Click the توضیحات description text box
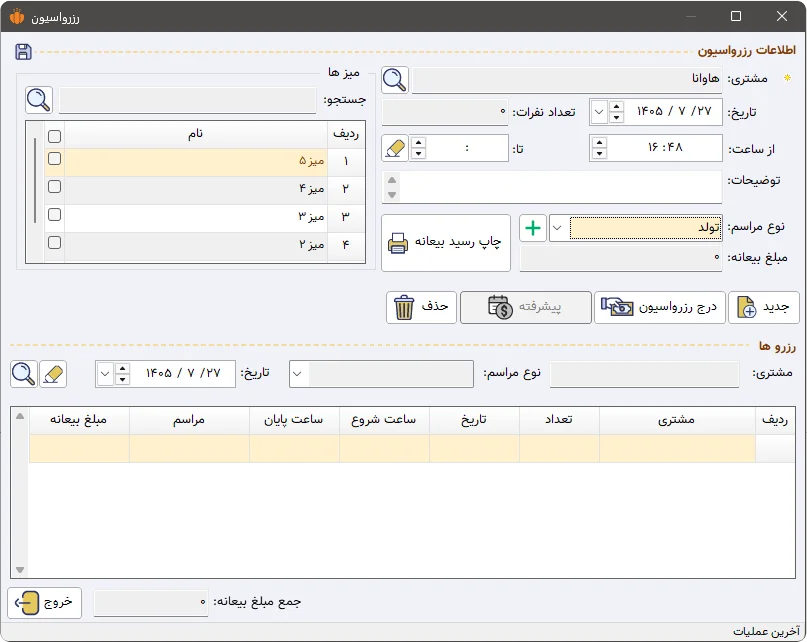 point(560,187)
